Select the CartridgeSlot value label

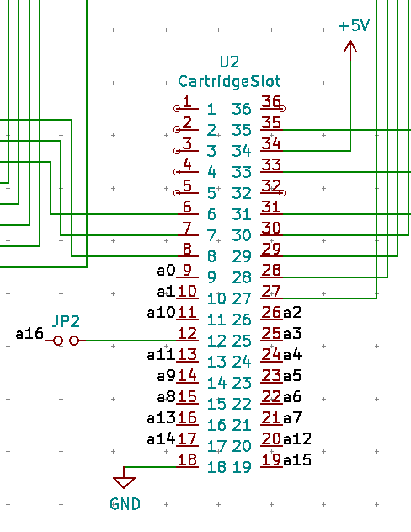(229, 82)
